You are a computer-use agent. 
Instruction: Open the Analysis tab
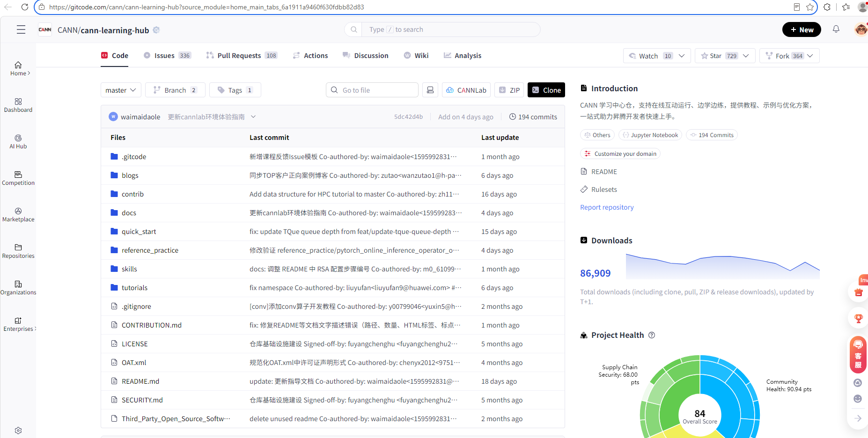463,55
